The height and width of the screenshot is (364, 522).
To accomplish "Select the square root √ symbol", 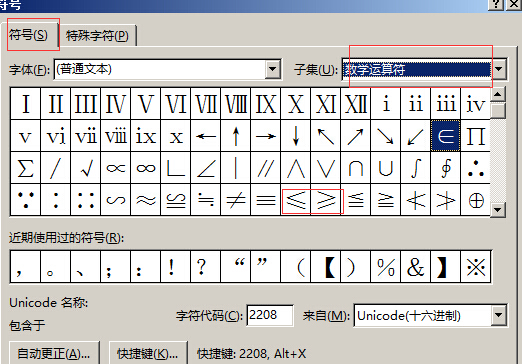I will [x=86, y=168].
